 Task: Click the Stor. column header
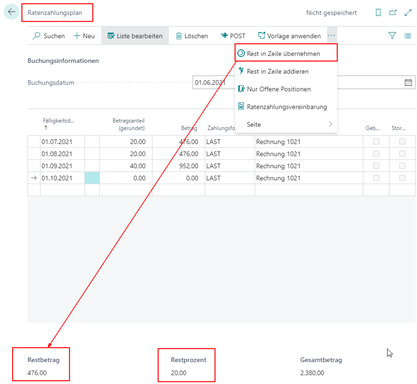click(x=399, y=128)
